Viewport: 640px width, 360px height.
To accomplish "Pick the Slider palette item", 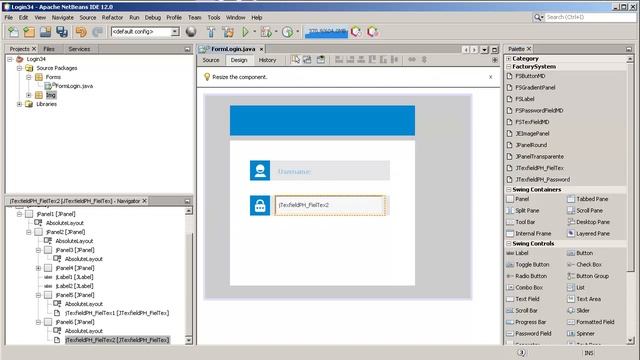I will 579,310.
